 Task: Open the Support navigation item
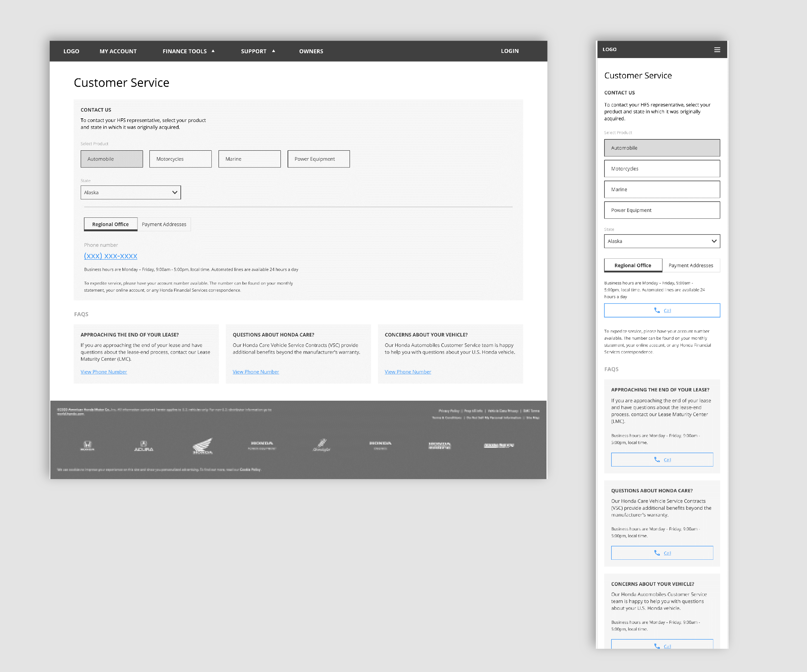click(x=254, y=51)
